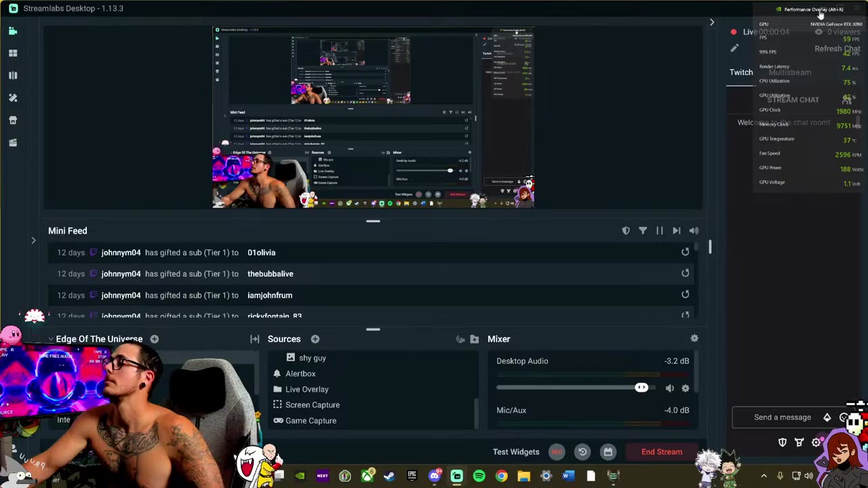The height and width of the screenshot is (488, 868).
Task: Replay the iamjohnfrum gifted sub alert
Action: pos(685,294)
